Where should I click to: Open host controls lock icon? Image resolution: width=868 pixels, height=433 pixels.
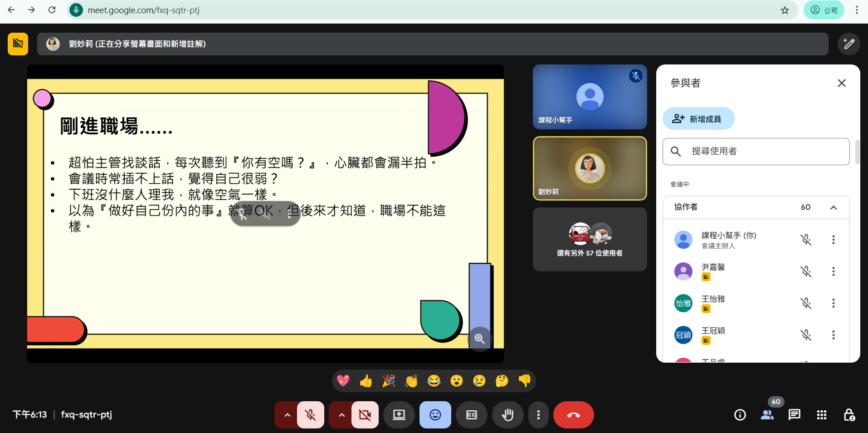(848, 415)
